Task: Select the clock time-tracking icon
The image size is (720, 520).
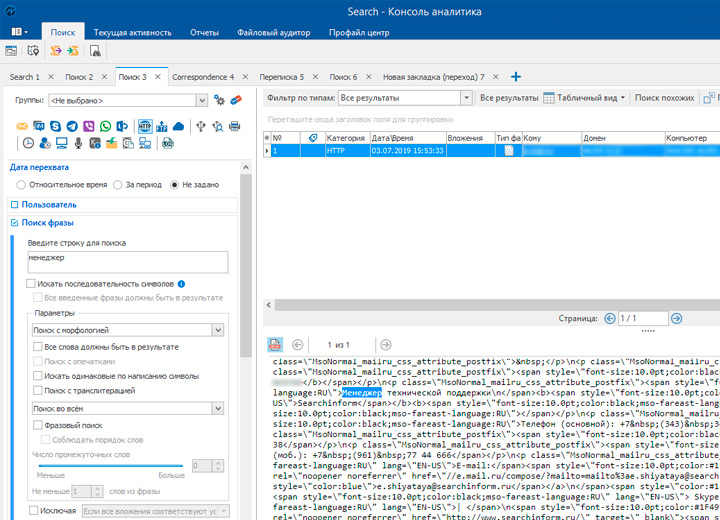Action: point(28,143)
